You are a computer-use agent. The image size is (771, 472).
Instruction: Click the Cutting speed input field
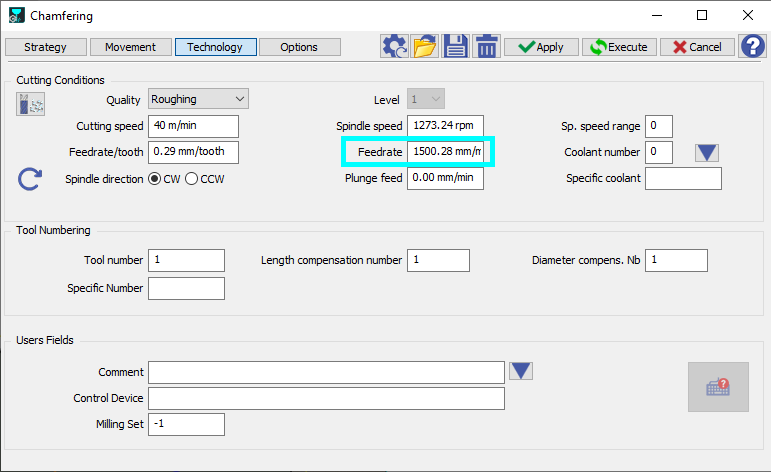(x=194, y=126)
